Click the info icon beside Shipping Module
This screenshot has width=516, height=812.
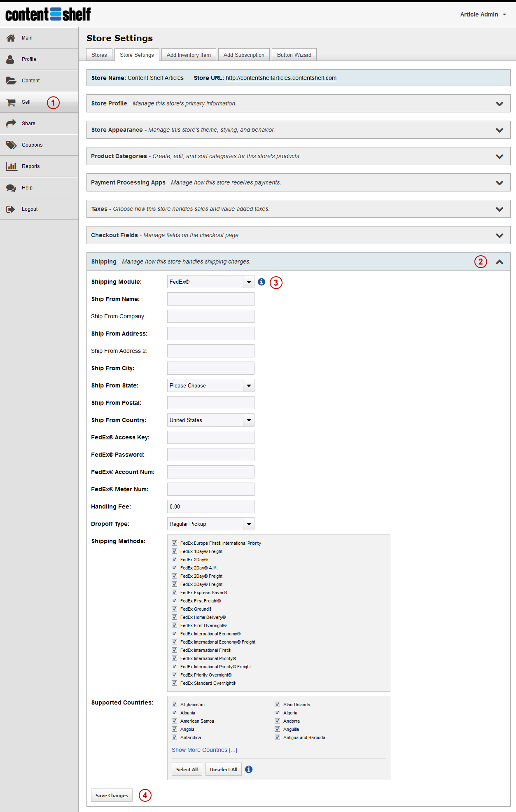click(262, 282)
